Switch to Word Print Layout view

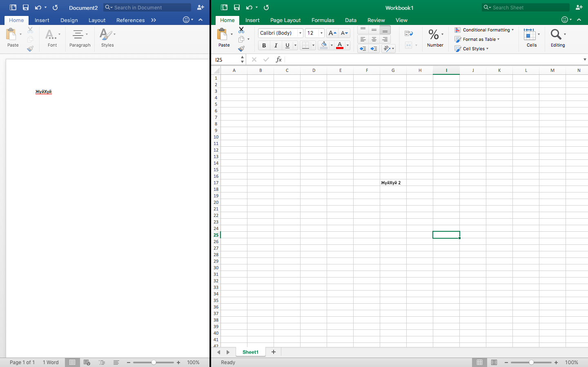(72, 363)
